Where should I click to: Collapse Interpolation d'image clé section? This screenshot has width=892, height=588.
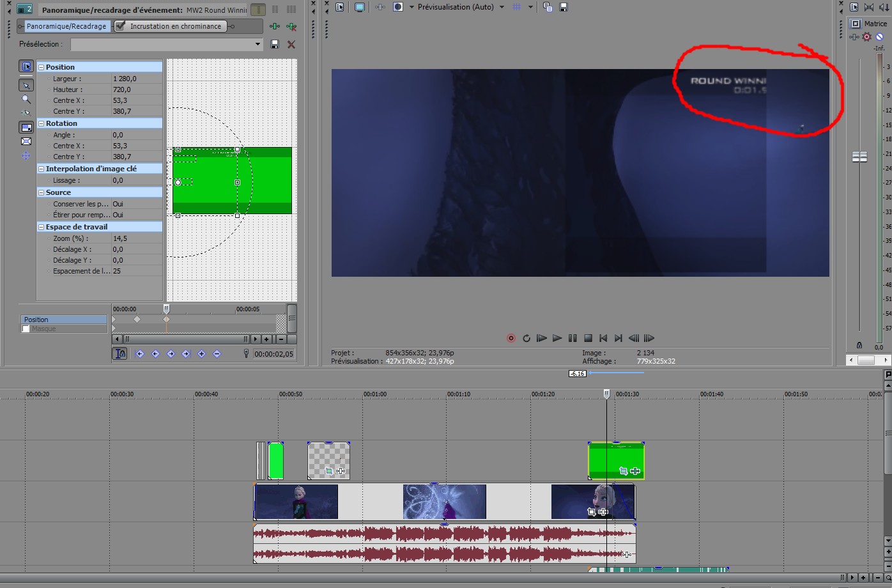[x=41, y=169]
